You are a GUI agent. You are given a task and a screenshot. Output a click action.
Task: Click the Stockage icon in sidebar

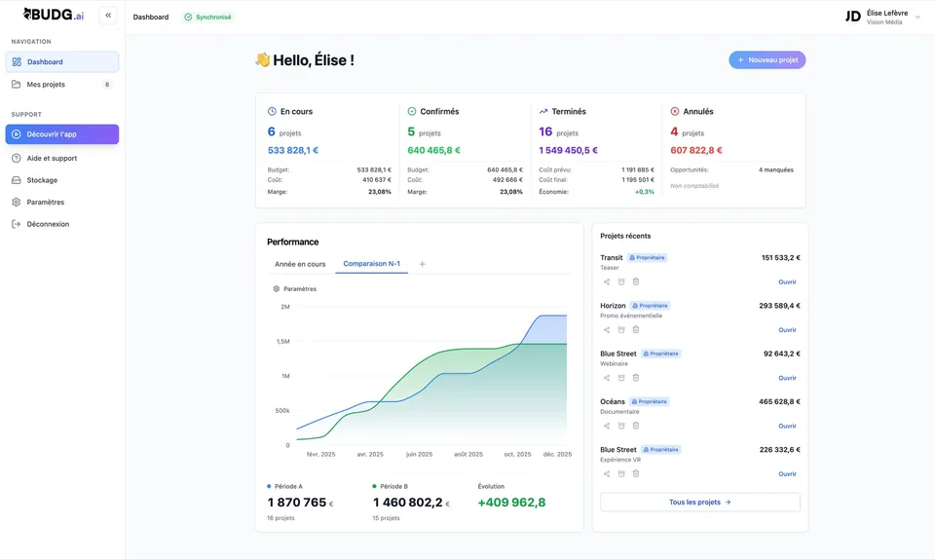tap(17, 180)
